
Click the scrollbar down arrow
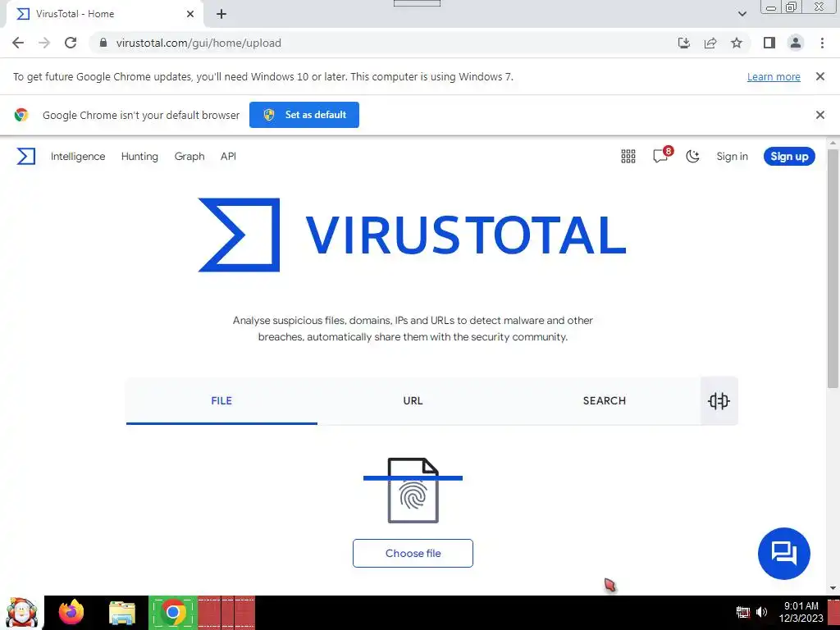click(833, 588)
